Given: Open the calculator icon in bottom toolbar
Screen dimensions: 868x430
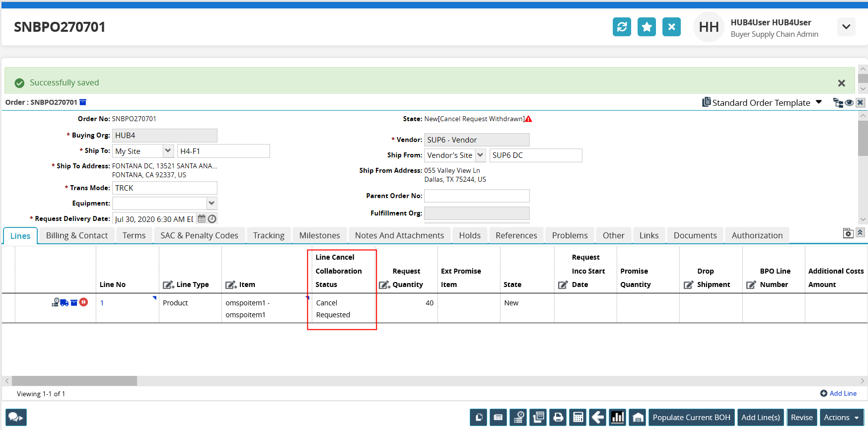Looking at the screenshot, I should coord(578,418).
